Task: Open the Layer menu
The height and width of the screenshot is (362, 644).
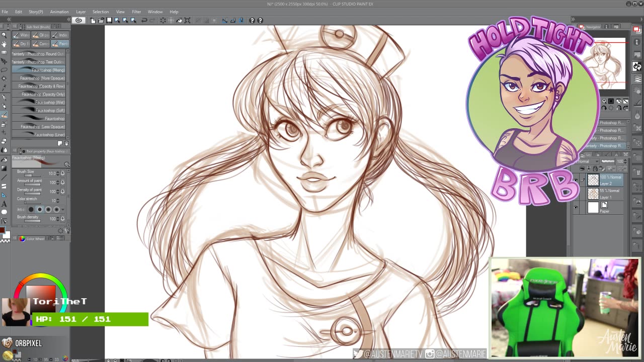Action: (80, 12)
